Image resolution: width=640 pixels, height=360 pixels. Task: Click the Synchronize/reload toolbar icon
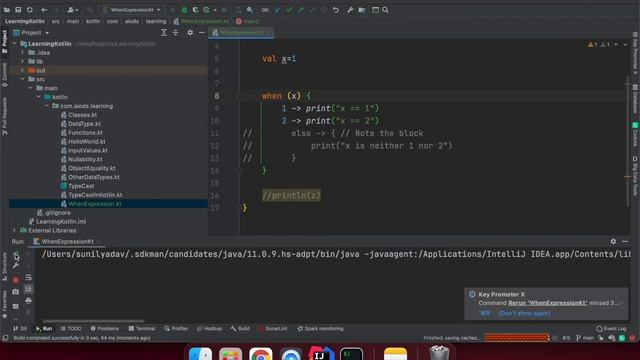(30, 10)
